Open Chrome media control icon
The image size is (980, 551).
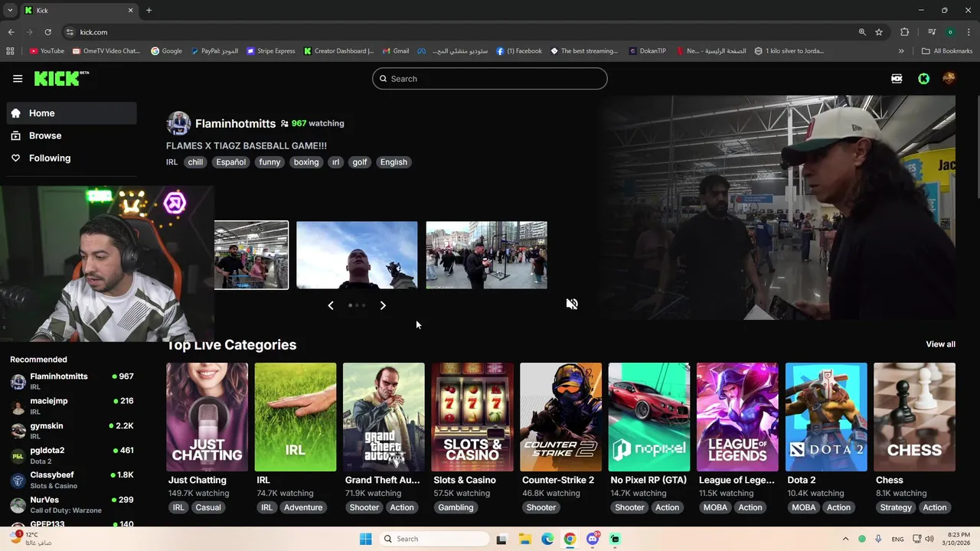point(932,32)
